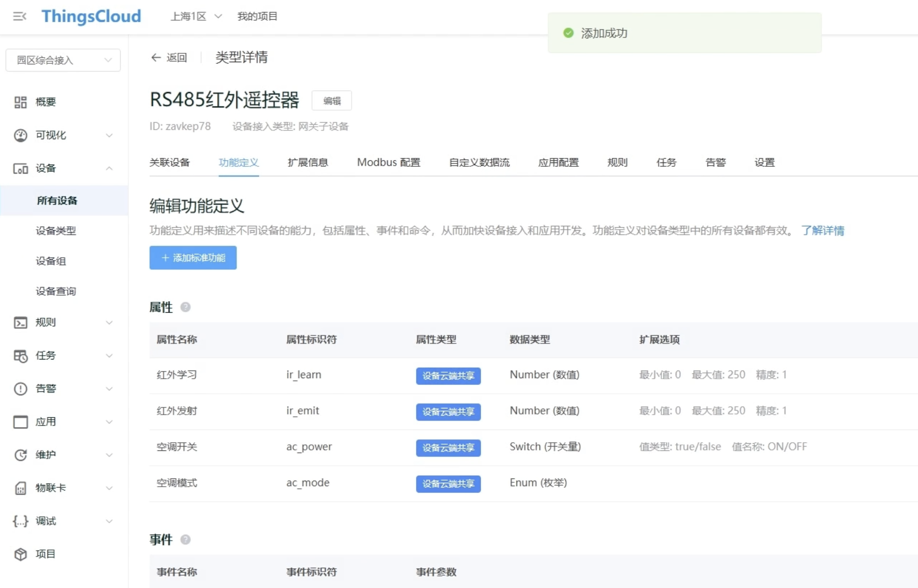
Task: Open the 规则 tab in type details
Action: (x=618, y=162)
